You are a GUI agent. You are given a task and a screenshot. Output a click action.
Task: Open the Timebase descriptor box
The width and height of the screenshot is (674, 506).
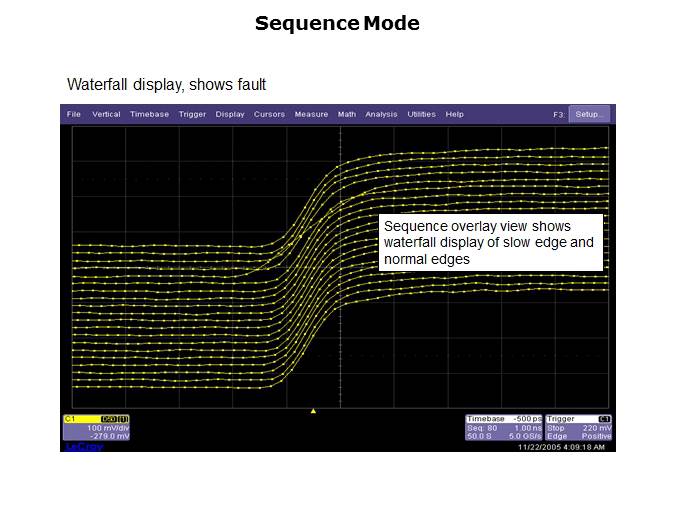tap(503, 427)
